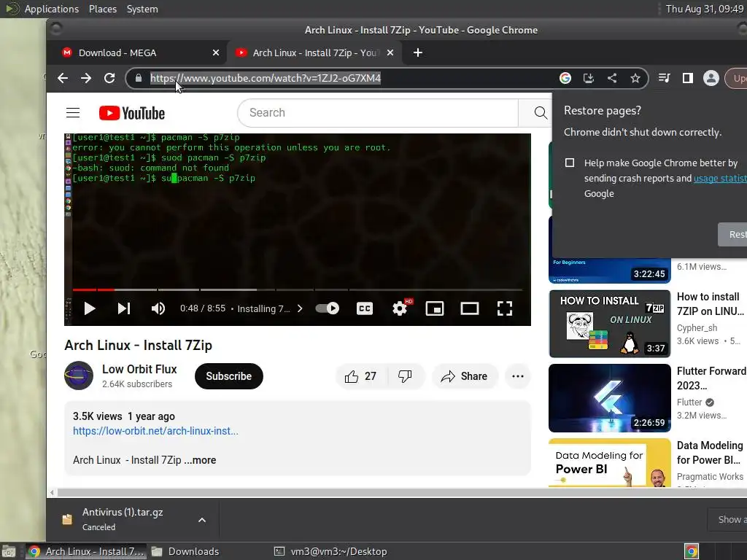This screenshot has width=747, height=560.
Task: Open the 3:22:45 For Beginners thumbnail
Action: point(609,271)
